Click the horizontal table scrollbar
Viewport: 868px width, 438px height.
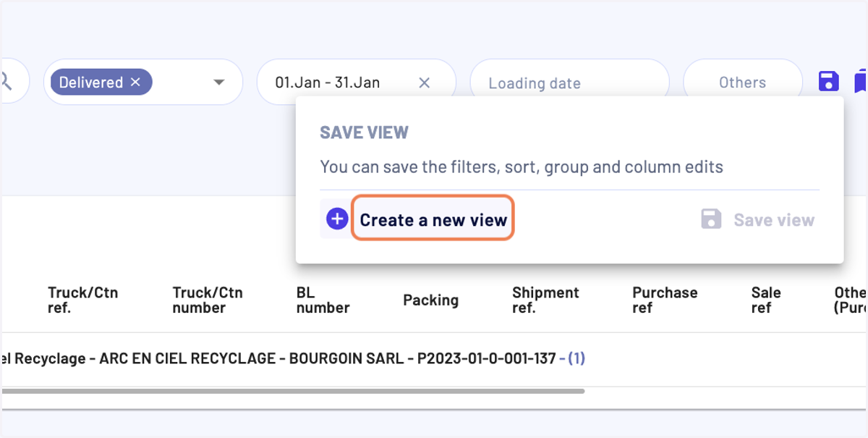pos(292,391)
